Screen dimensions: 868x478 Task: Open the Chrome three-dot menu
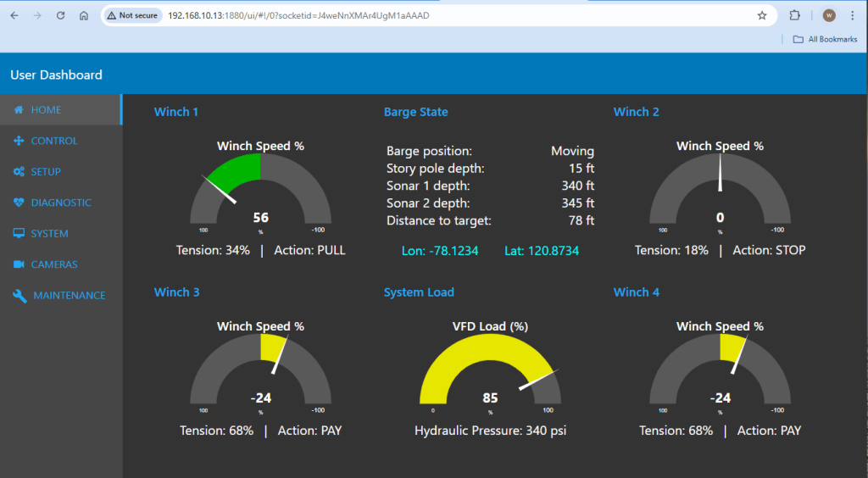852,15
